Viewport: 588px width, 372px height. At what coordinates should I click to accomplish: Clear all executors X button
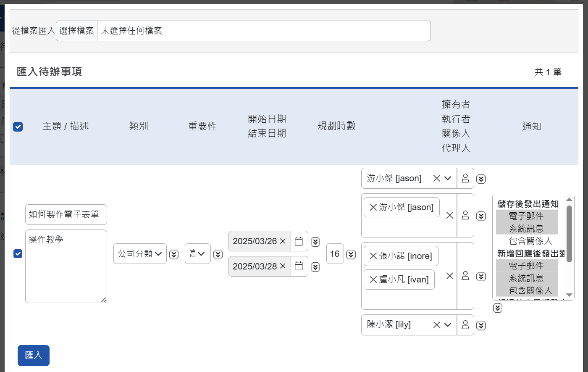coord(450,215)
